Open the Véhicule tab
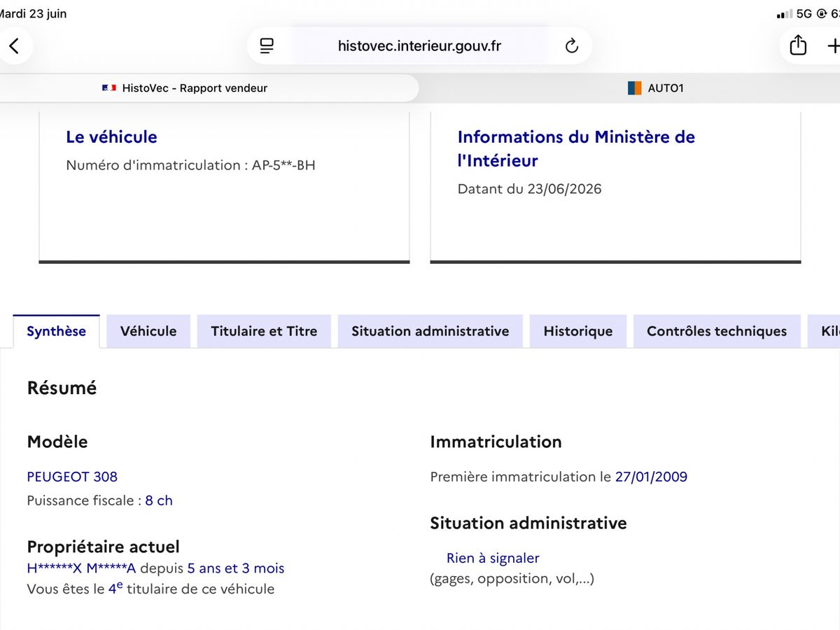This screenshot has height=630, width=840. coord(148,331)
